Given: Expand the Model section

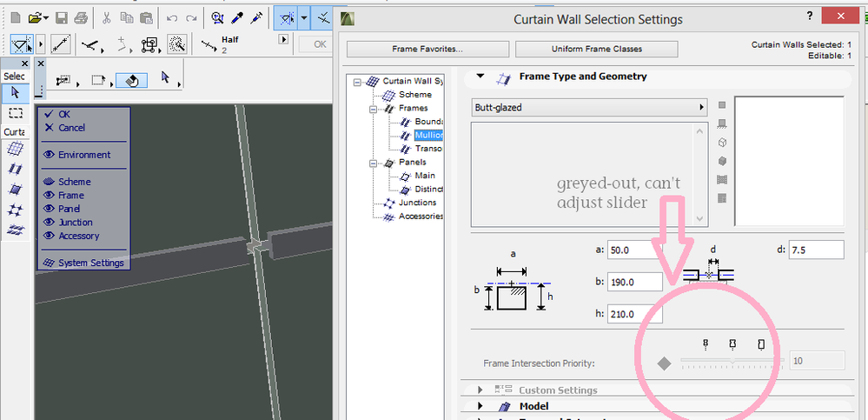Looking at the screenshot, I should [x=480, y=406].
